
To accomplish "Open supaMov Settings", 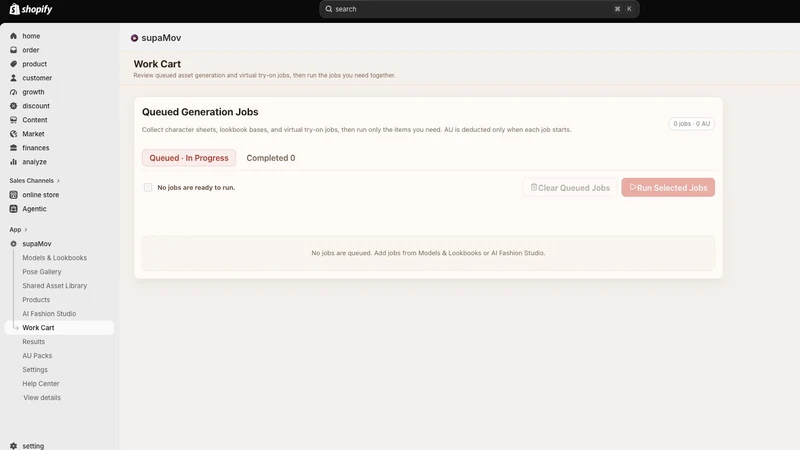I will (35, 369).
